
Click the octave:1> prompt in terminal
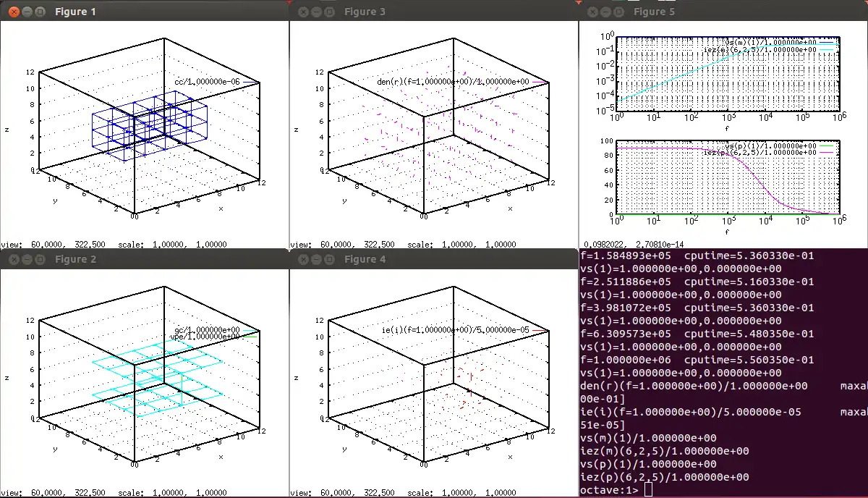coord(608,490)
